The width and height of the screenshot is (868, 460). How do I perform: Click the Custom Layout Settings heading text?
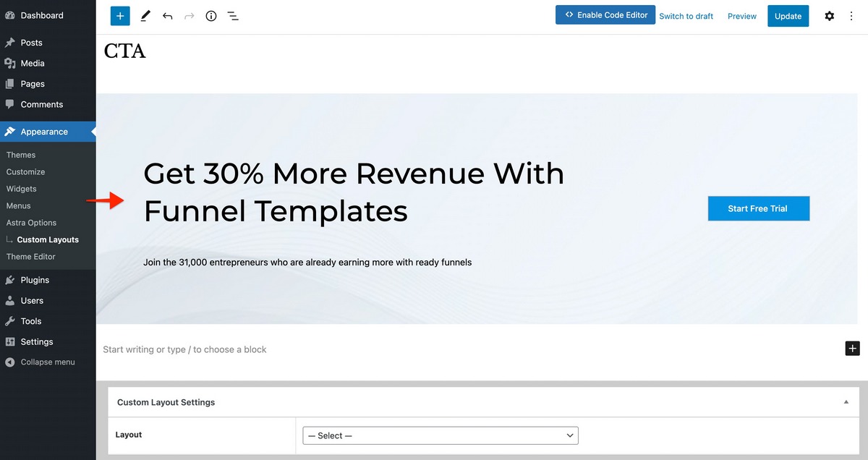(x=166, y=402)
